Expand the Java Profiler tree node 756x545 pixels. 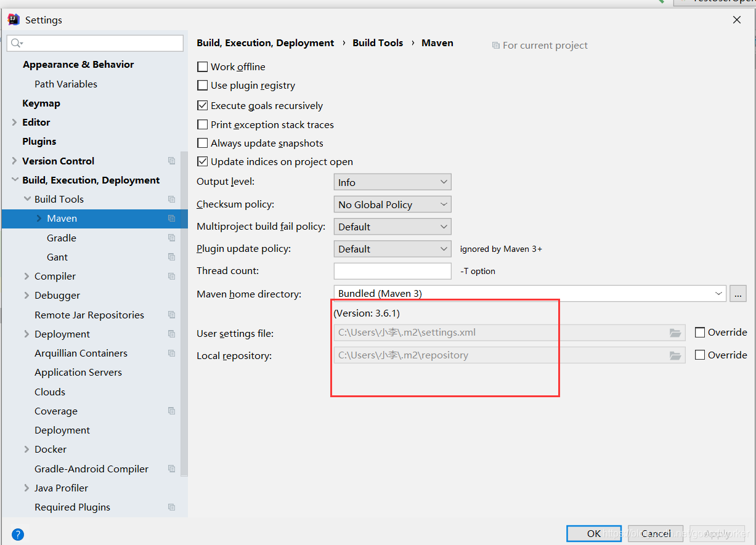[26, 488]
